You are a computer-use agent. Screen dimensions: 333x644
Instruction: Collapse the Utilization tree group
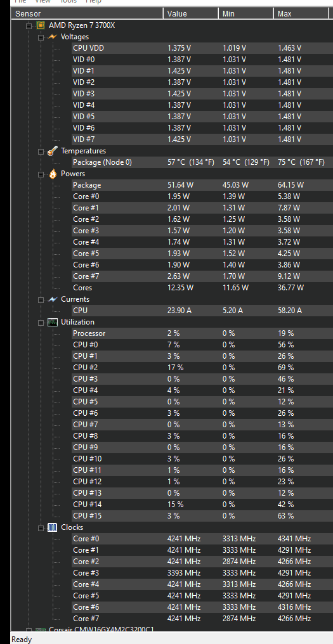point(41,323)
